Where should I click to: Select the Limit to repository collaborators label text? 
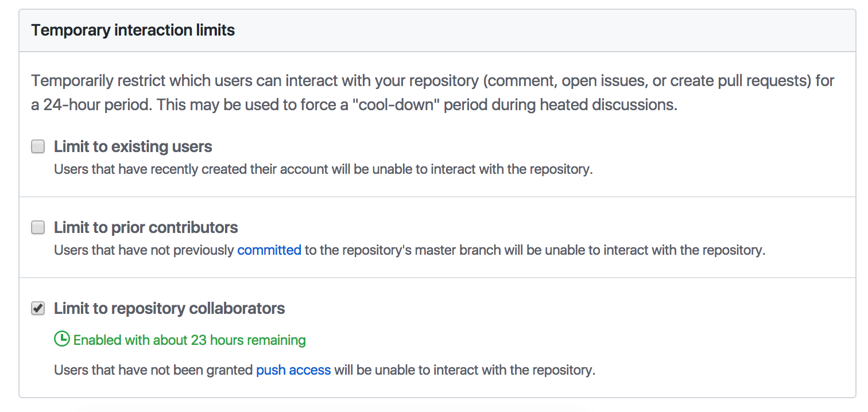point(169,308)
